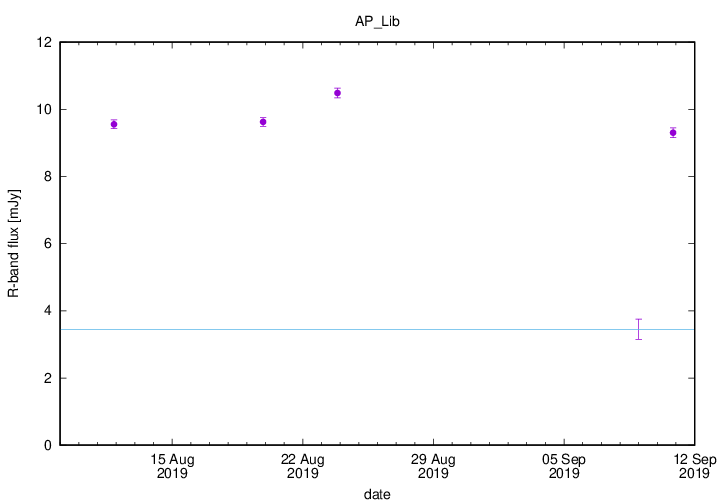Click the '15 Aug 2019' x-axis tick label
This screenshot has height=504, width=720.
tap(172, 466)
